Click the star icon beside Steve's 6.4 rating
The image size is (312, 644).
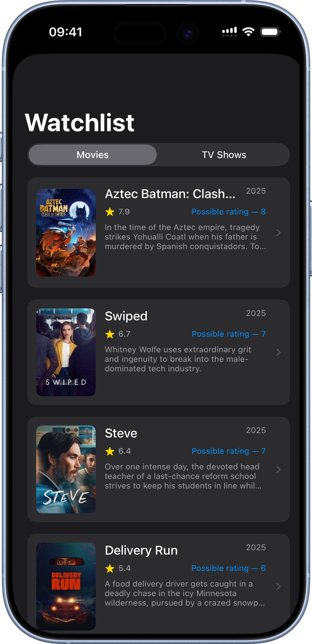pyautogui.click(x=110, y=451)
